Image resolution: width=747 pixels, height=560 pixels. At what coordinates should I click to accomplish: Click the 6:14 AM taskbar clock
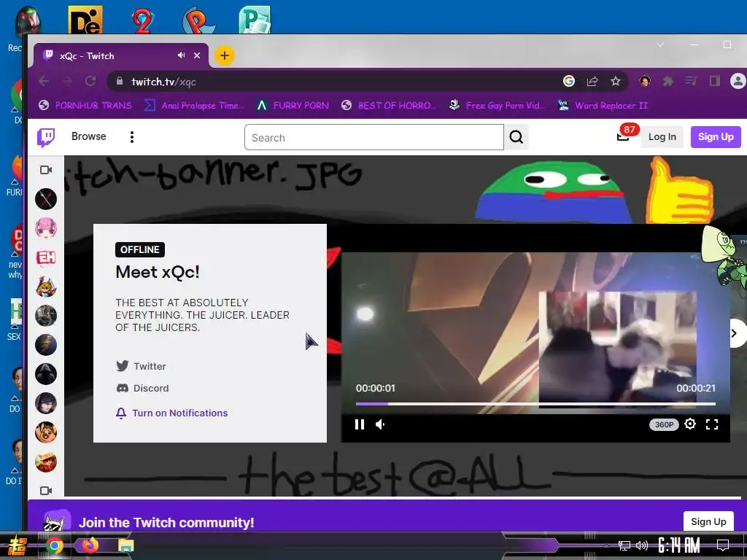coord(679,545)
